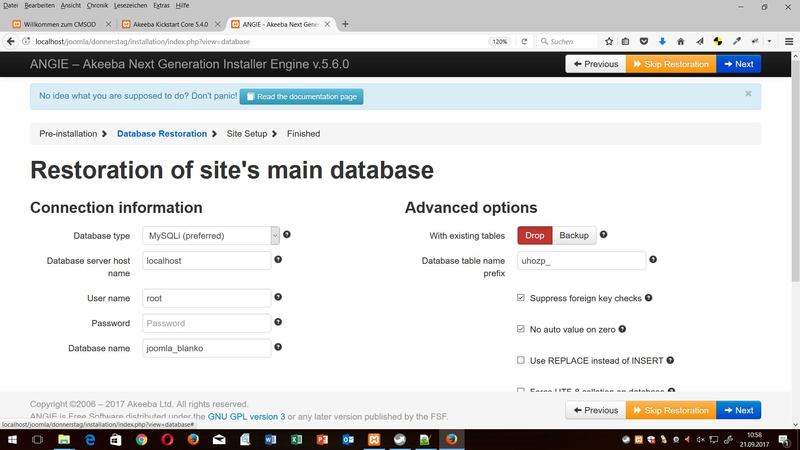Show help icon next to Database name
Screen dimensions: 800x450
point(278,347)
